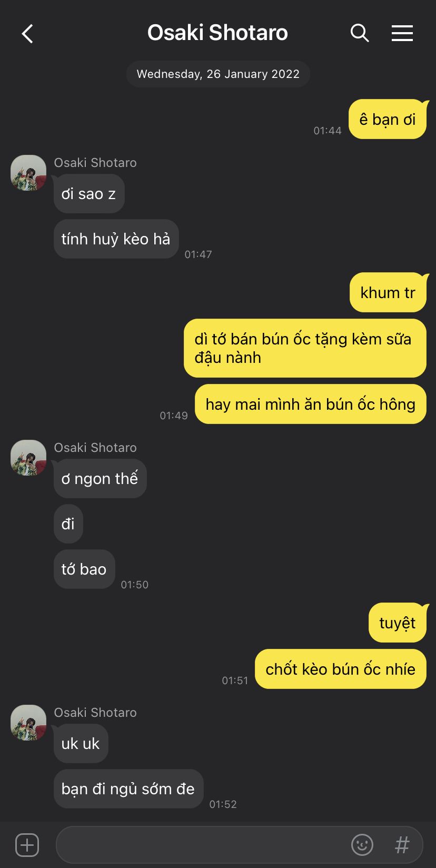Tap the 'khum tr' yellow bubble

389,292
